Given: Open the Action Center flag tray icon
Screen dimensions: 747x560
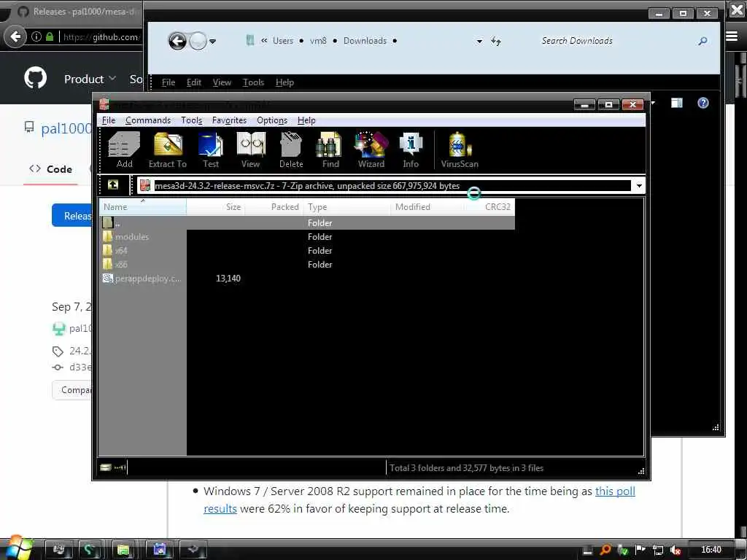Looking at the screenshot, I should tap(640, 550).
